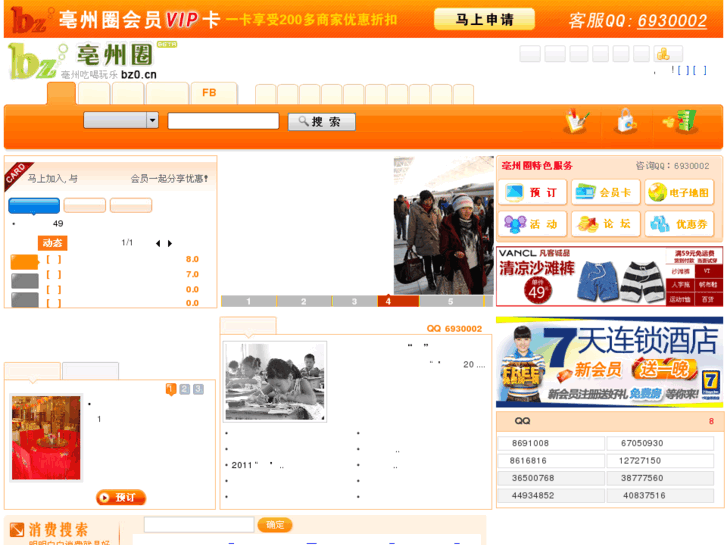This screenshot has height=545, width=727.
Task: Click the red CARD ribbon badge
Action: [x=17, y=175]
